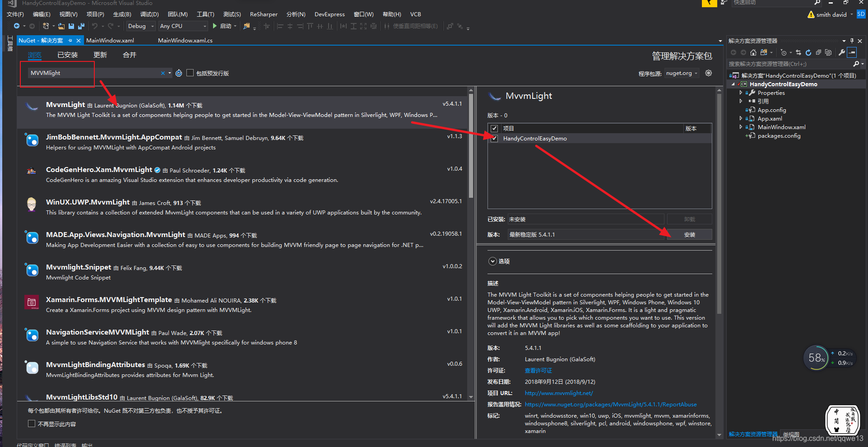The image size is (868, 447).
Task: Open Properties wrench icon in Solution Explorer
Action: click(842, 52)
